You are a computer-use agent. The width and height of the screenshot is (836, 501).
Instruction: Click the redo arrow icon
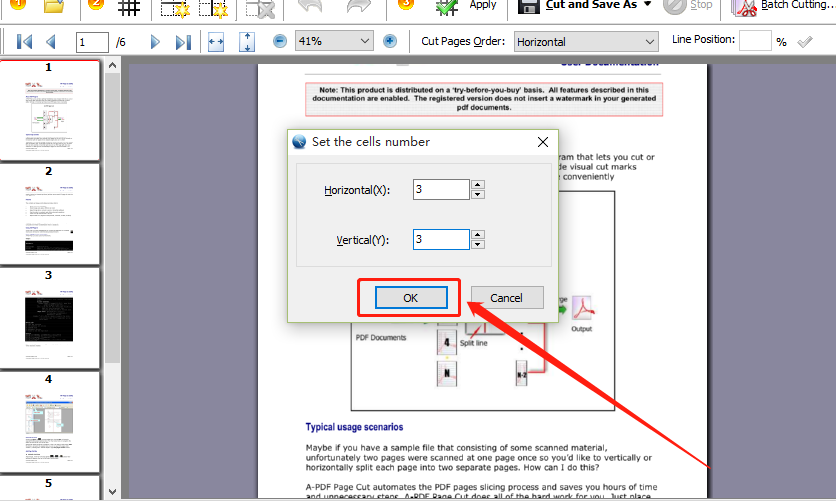tap(358, 6)
